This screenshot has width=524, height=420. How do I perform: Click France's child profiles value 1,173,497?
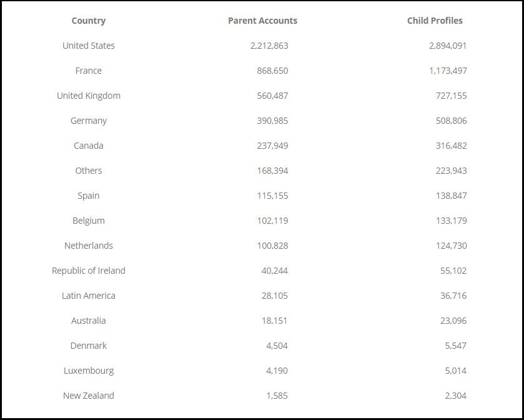[x=448, y=71]
